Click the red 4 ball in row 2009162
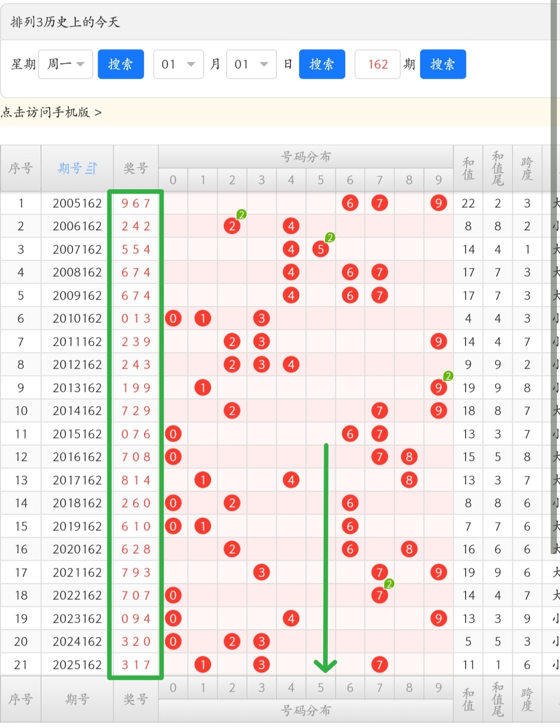The height and width of the screenshot is (728, 560). click(x=291, y=296)
